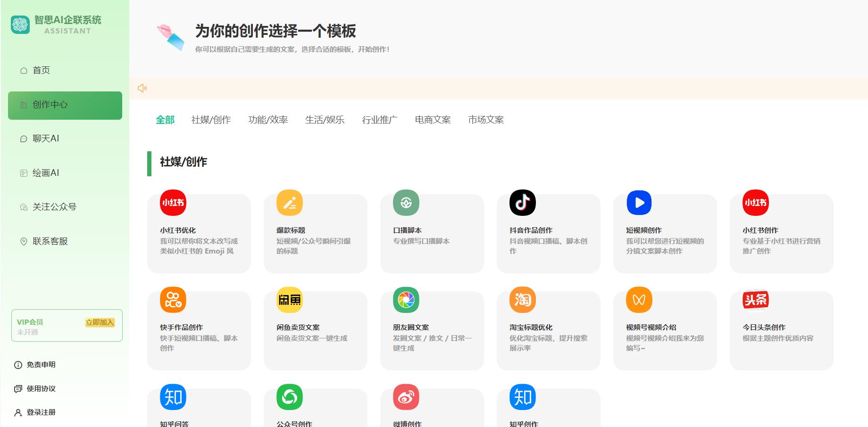This screenshot has height=427, width=868.
Task: Click the 智思AI企联系统 logo icon
Action: point(20,25)
